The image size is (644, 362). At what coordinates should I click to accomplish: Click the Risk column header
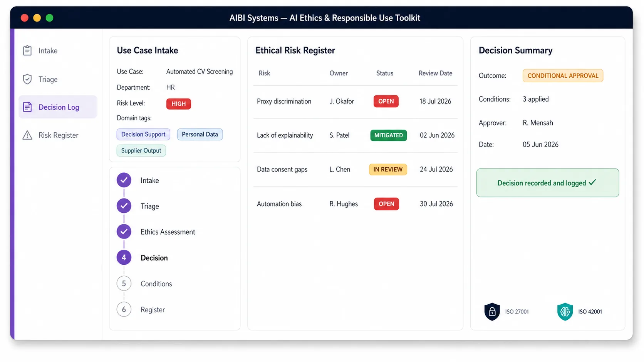click(x=264, y=73)
